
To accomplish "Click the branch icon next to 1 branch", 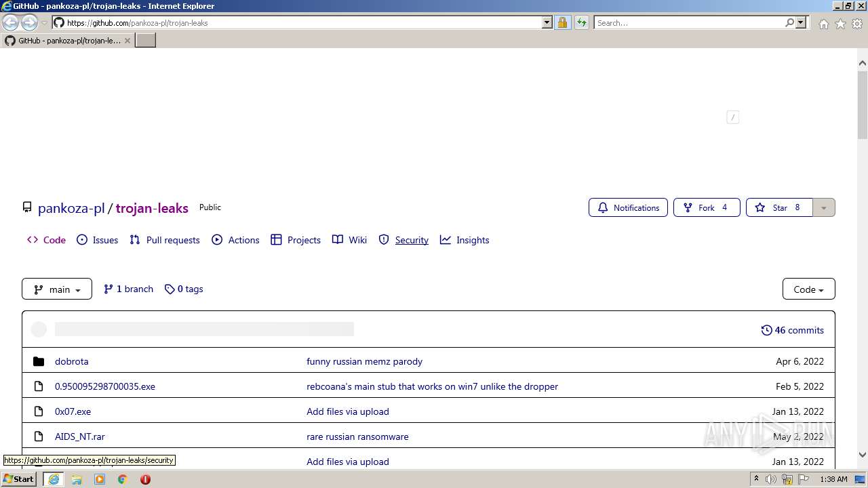I will pos(108,289).
